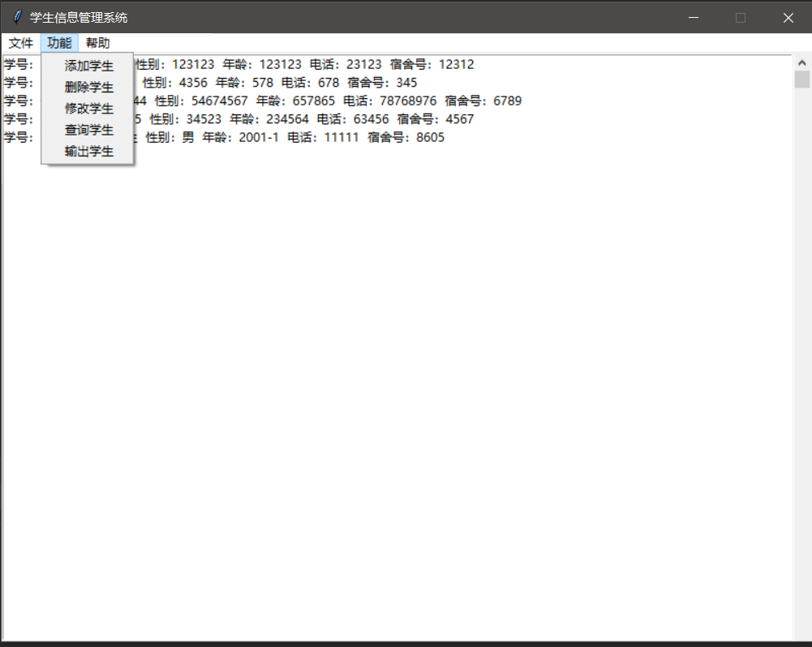The image size is (812, 647).
Task: Click the text 性别: 男
Action: point(170,137)
